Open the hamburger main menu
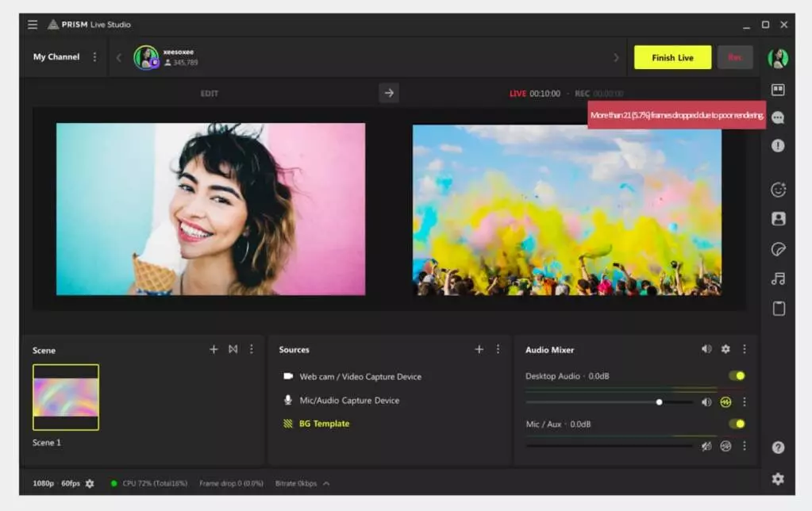The image size is (812, 511). [33, 25]
